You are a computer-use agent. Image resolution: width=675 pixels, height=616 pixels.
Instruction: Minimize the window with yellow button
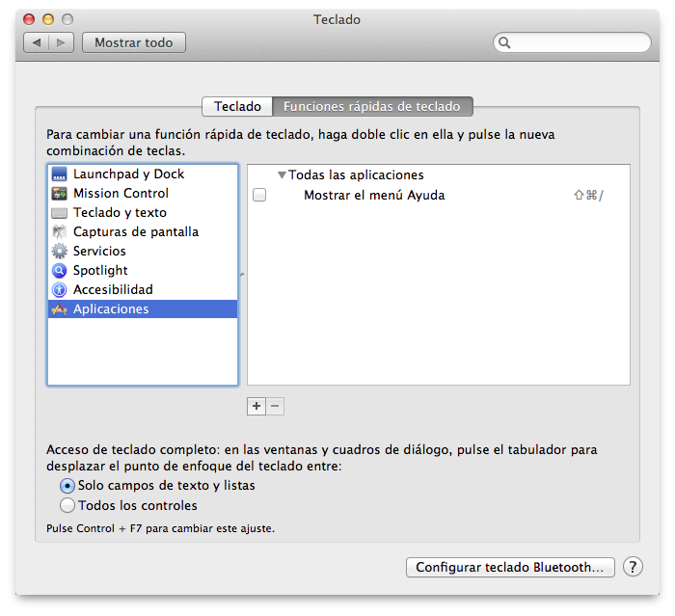pyautogui.click(x=48, y=19)
